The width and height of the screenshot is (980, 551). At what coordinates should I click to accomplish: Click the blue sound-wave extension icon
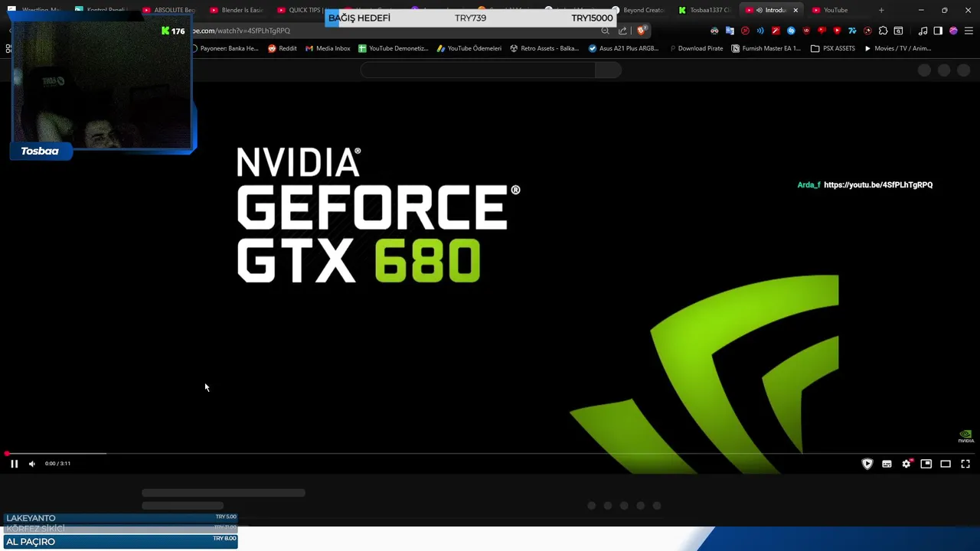click(x=760, y=31)
